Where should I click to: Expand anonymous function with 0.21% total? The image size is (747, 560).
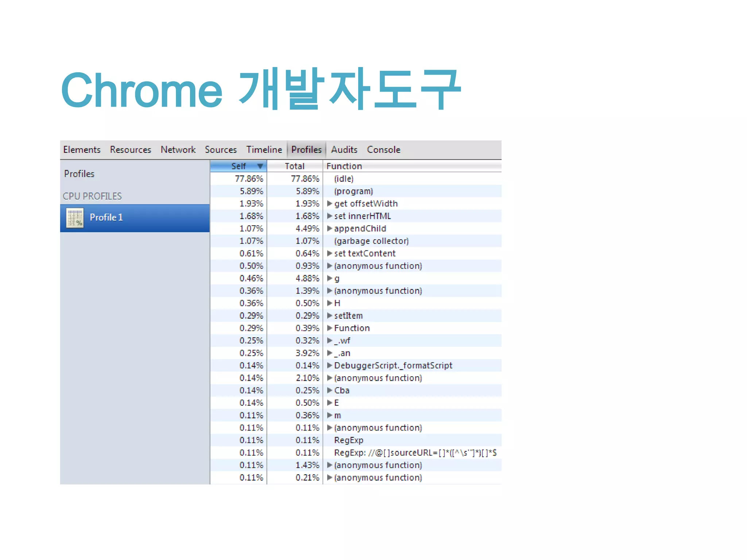point(329,478)
